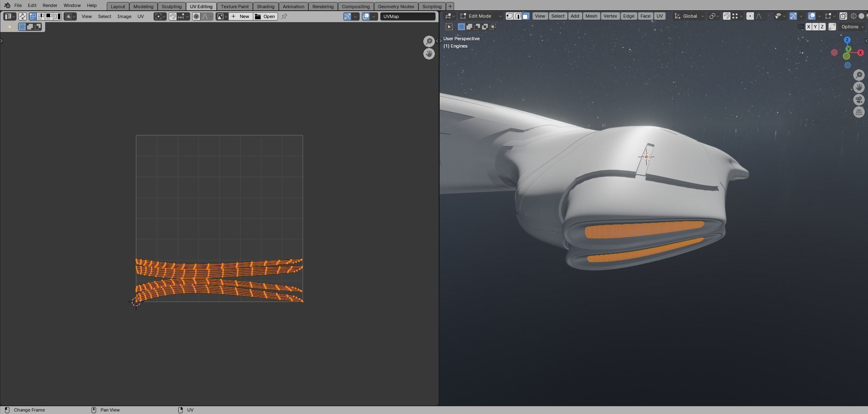The width and height of the screenshot is (868, 414).
Task: Click Open to load an image
Action: 265,16
